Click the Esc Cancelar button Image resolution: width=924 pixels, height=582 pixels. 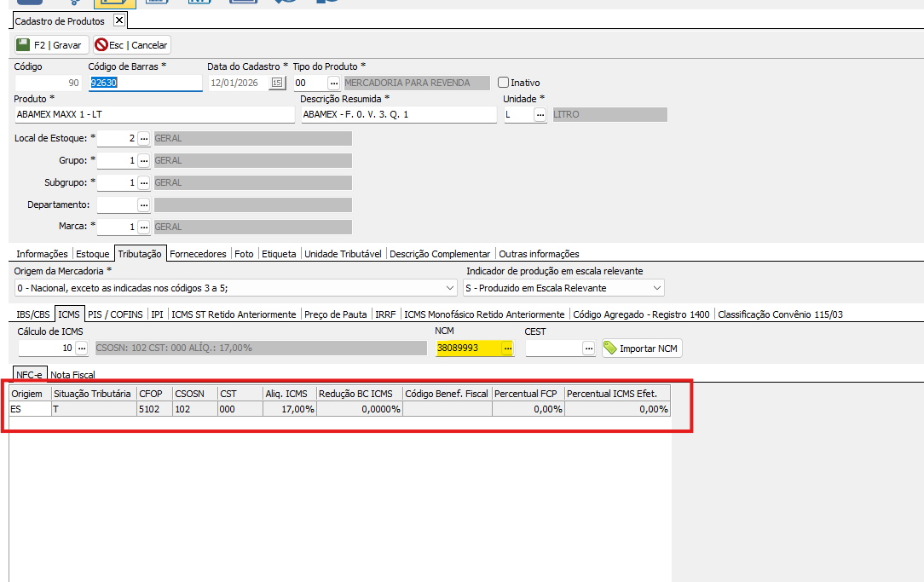pyautogui.click(x=132, y=45)
